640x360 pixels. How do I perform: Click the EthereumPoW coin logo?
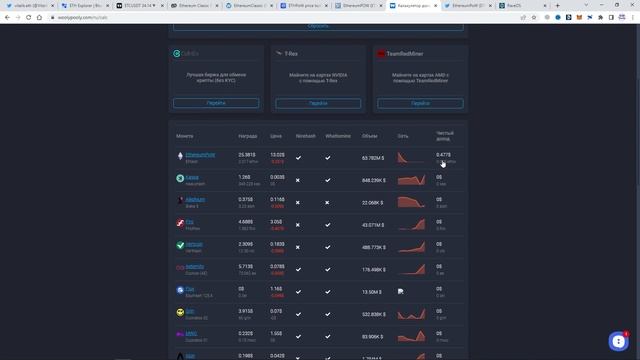coord(180,156)
